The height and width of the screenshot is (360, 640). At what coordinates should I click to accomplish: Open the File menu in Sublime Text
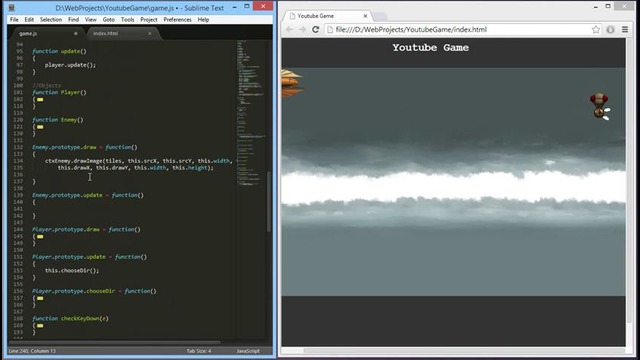14,20
